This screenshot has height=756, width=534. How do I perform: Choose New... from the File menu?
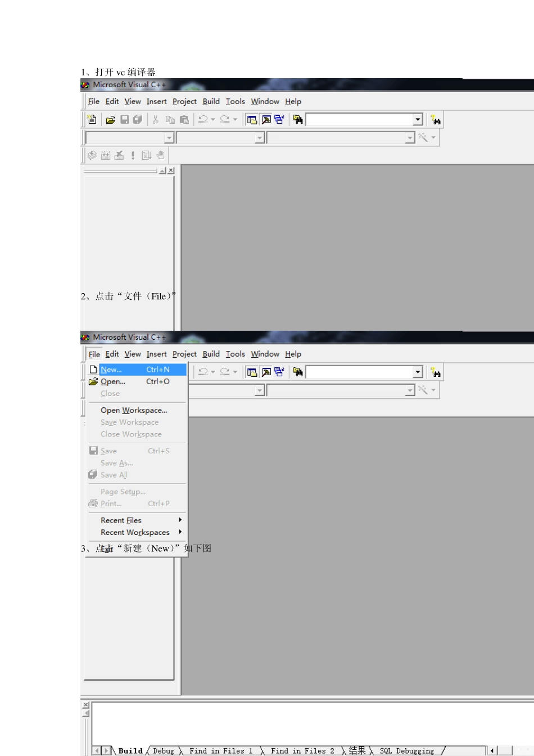click(137, 370)
